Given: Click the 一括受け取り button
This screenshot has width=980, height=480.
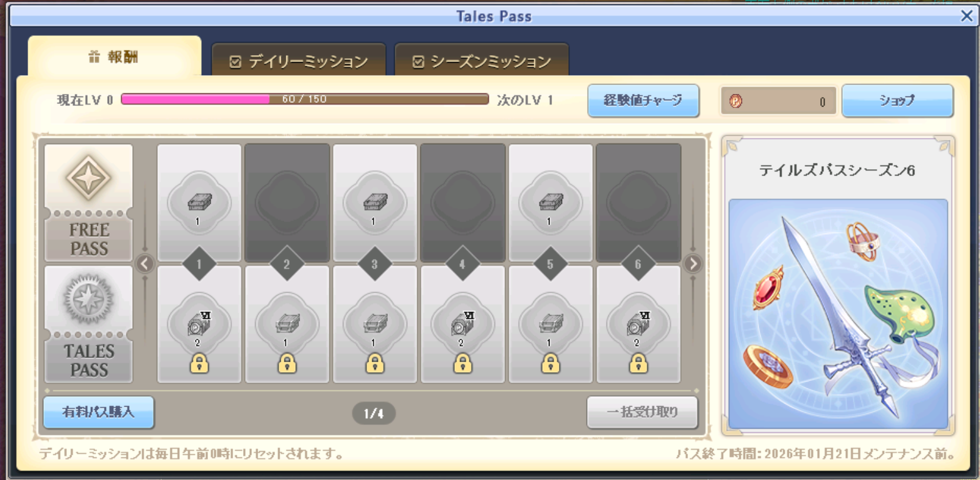Looking at the screenshot, I should click(642, 412).
